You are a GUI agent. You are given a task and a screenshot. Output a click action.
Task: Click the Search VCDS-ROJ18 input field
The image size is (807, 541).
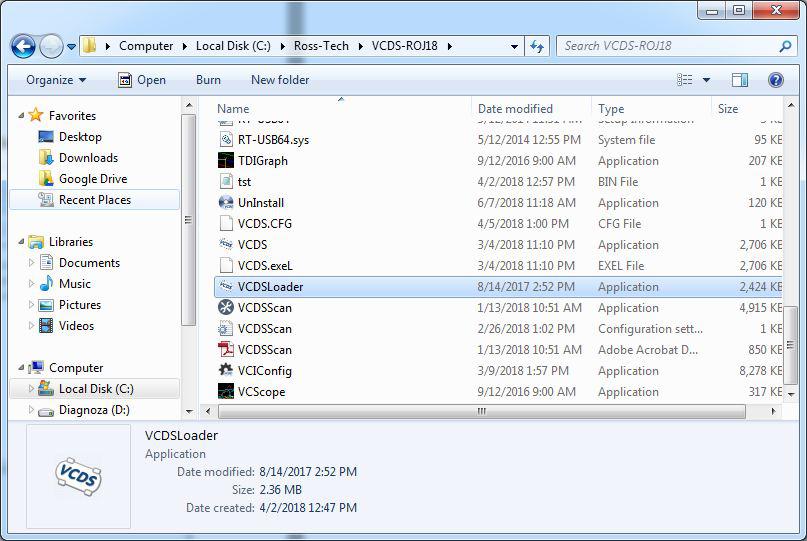point(669,46)
